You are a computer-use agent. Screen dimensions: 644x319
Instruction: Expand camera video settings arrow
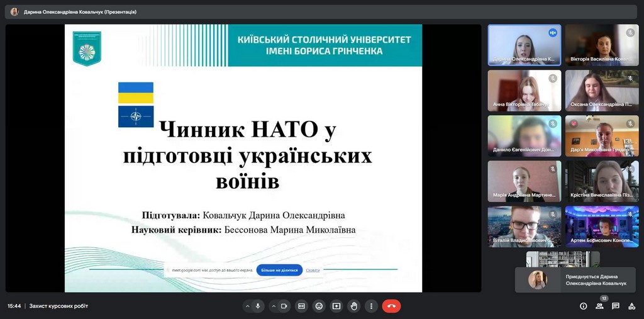274,306
